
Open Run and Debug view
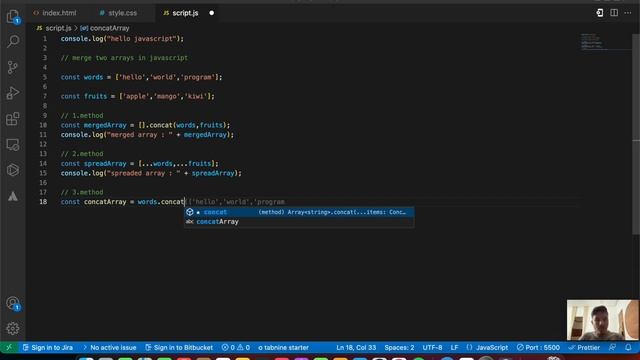pyautogui.click(x=13, y=93)
